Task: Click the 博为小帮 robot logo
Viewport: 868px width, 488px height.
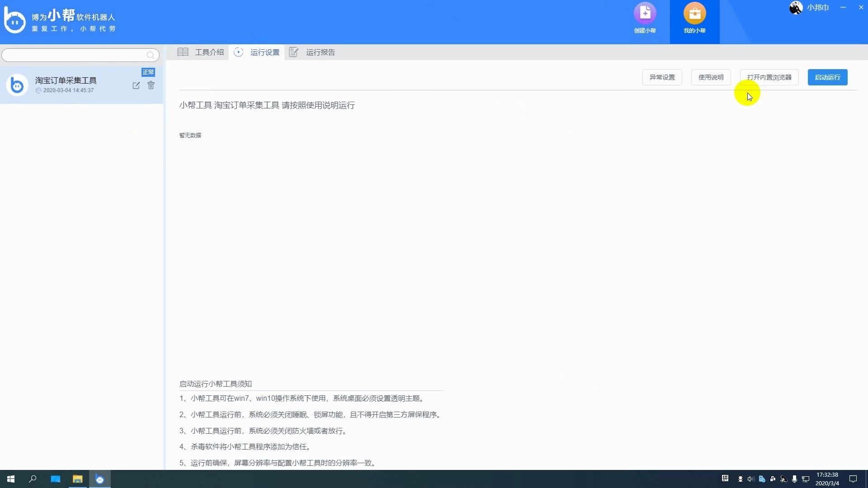Action: 14,21
